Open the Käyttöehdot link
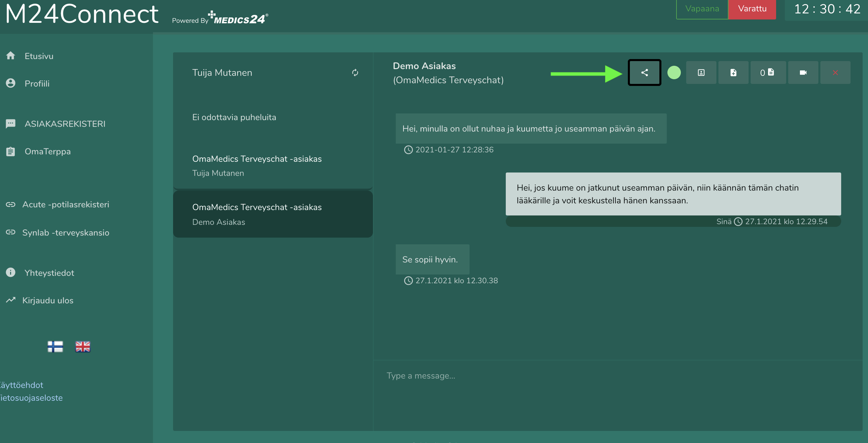This screenshot has width=868, height=443. pos(21,385)
